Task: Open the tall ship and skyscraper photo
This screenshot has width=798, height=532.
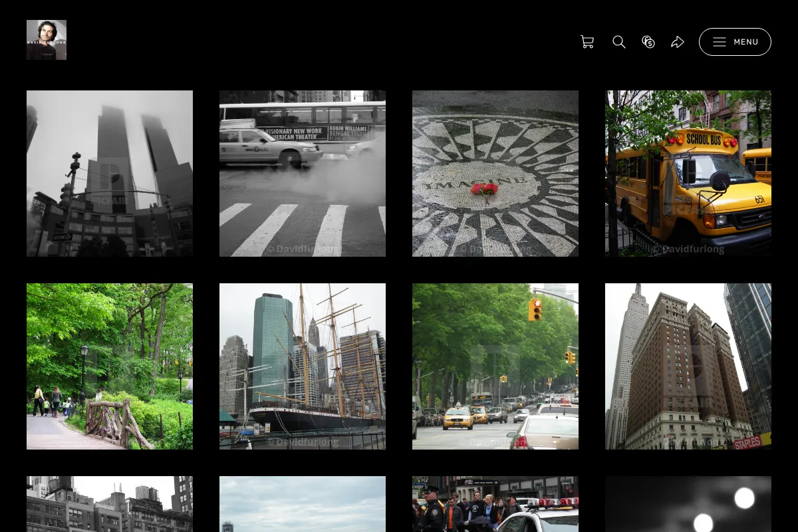Action: 303,366
